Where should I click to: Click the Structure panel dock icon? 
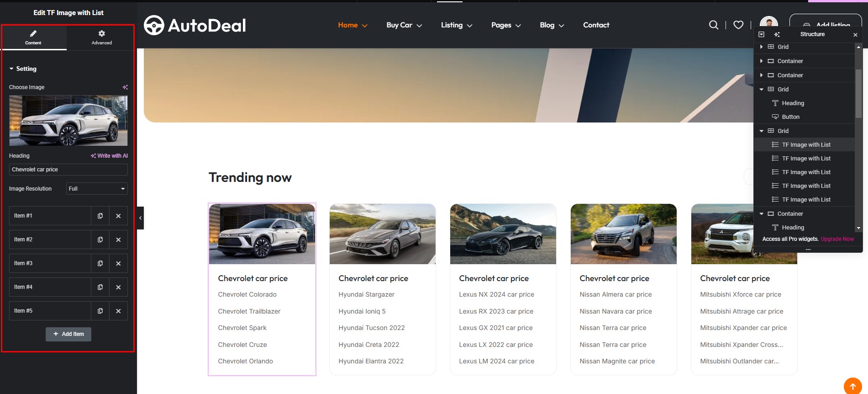(x=761, y=34)
